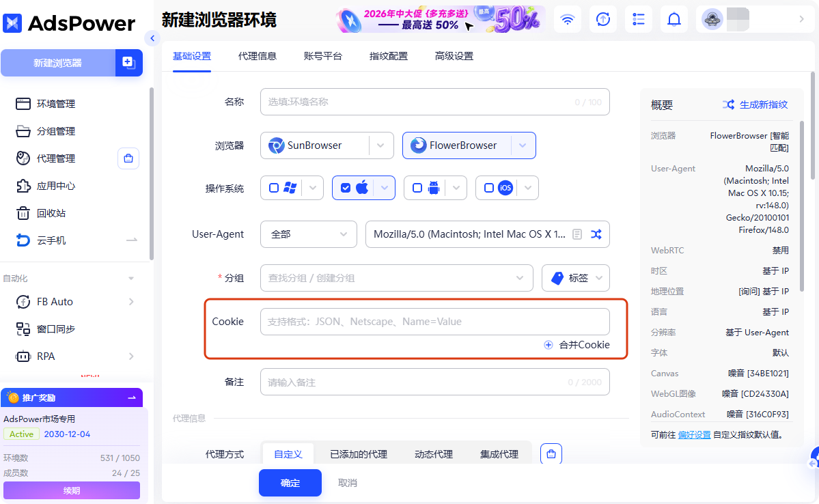This screenshot has width=819, height=504.
Task: Open the macOS version dropdown
Action: click(x=385, y=188)
